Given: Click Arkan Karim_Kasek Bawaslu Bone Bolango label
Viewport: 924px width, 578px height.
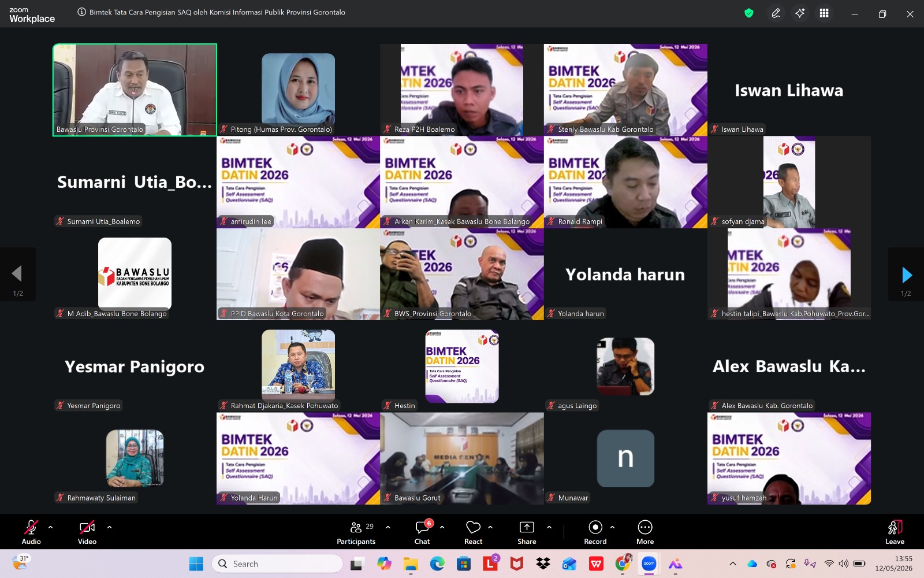Looking at the screenshot, I should pyautogui.click(x=462, y=221).
